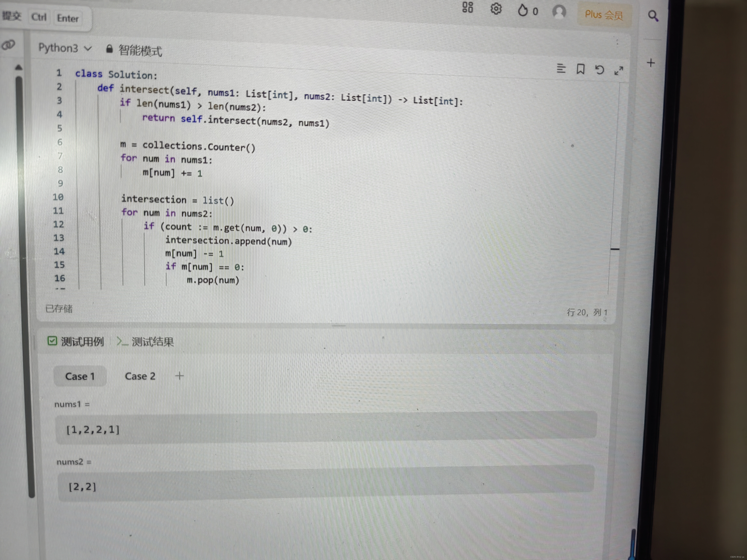
Task: Click the Enter key hint
Action: click(x=67, y=18)
